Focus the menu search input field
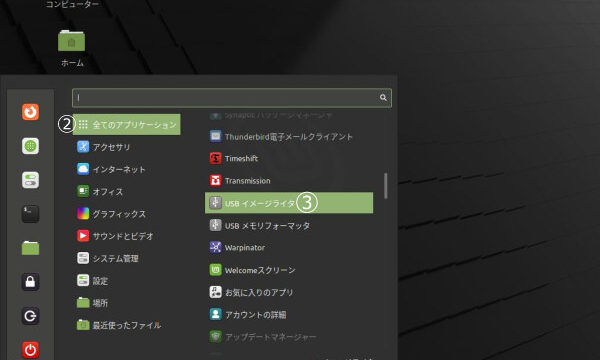600x360 pixels. click(x=232, y=98)
